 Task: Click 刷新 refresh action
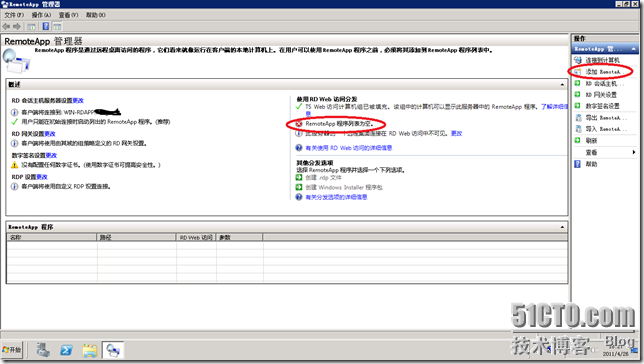coord(591,141)
